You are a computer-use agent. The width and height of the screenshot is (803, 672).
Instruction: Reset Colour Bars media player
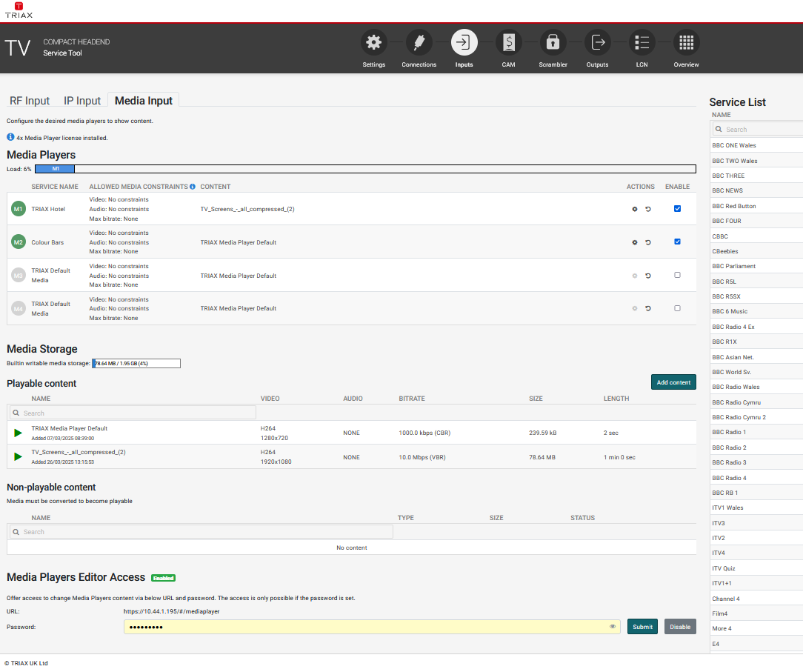pyautogui.click(x=648, y=242)
